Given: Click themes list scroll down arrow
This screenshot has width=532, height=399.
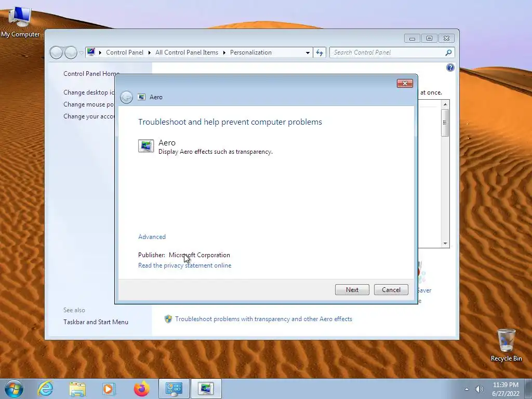Looking at the screenshot, I should [x=445, y=243].
